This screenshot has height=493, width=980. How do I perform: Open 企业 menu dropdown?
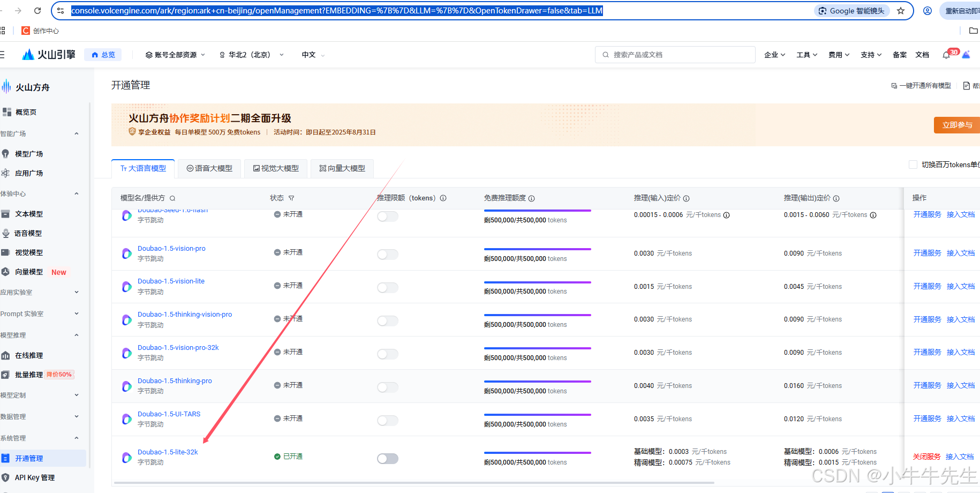(774, 55)
